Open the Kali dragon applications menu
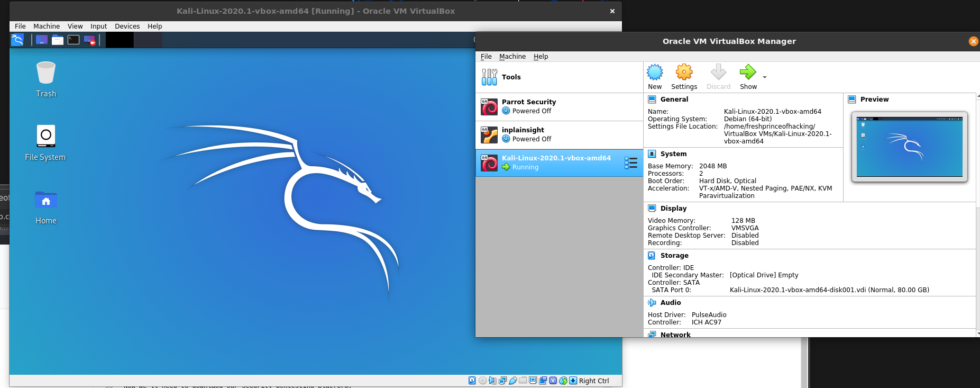 coord(17,40)
